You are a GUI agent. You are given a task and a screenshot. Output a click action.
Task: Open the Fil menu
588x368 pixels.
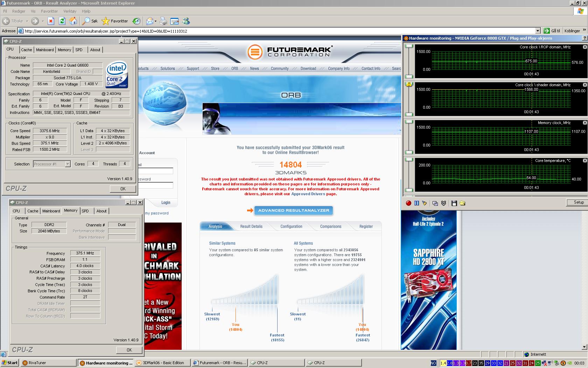pos(5,11)
